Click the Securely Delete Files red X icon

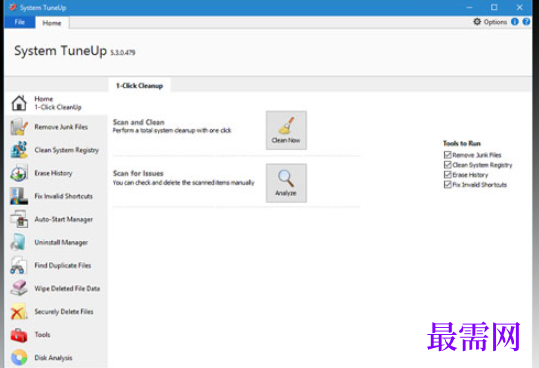19,311
